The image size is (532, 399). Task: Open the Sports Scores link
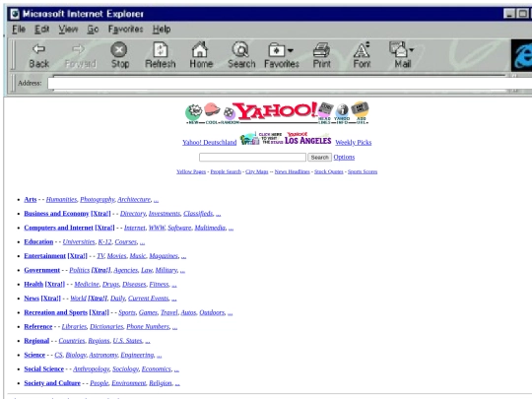click(363, 171)
